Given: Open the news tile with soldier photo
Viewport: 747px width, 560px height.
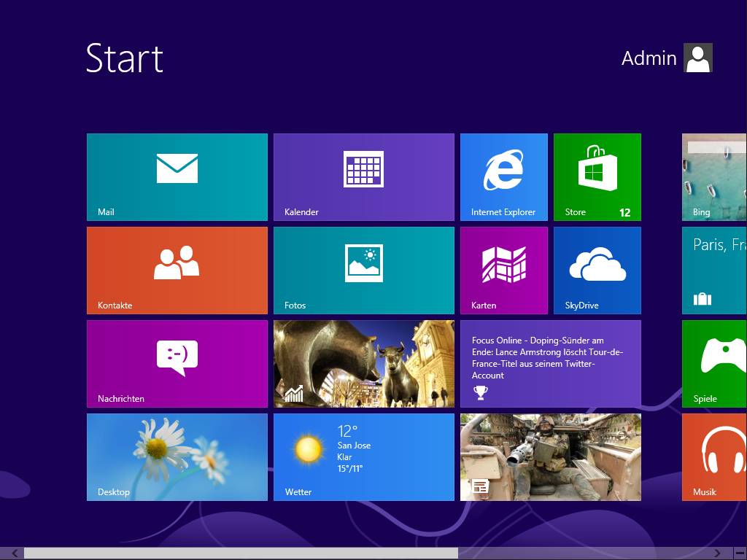Looking at the screenshot, I should (550, 457).
